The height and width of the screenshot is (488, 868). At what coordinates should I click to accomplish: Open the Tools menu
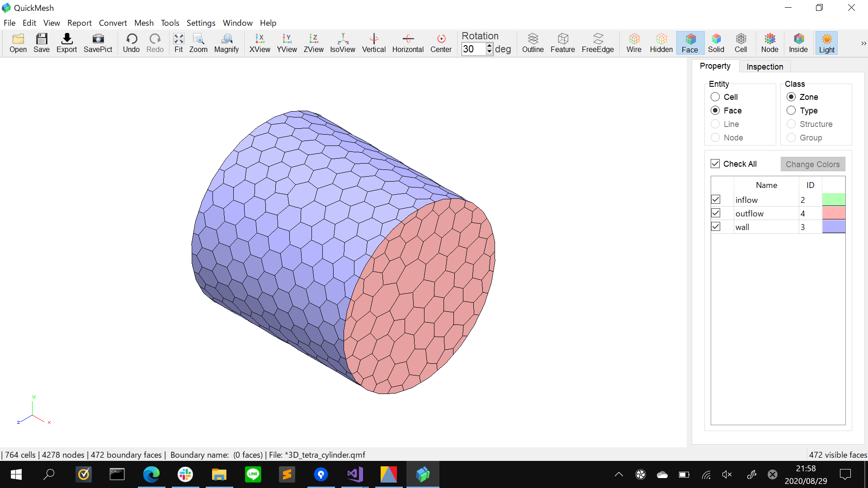170,23
